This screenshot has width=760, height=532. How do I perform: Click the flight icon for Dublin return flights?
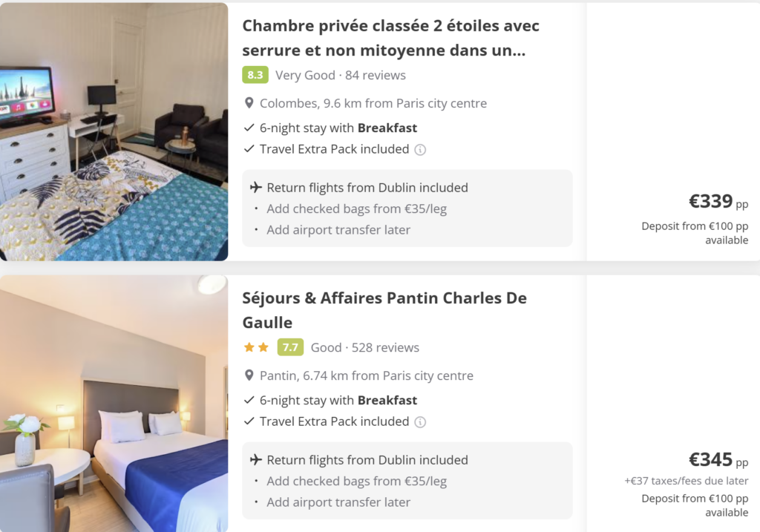click(251, 188)
